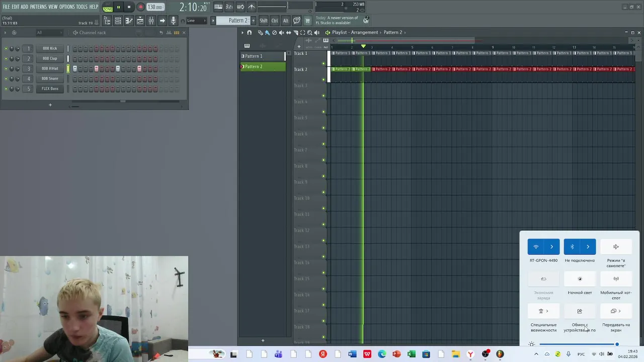
Task: Select the Slice tool in Playlist
Action: click(295, 32)
